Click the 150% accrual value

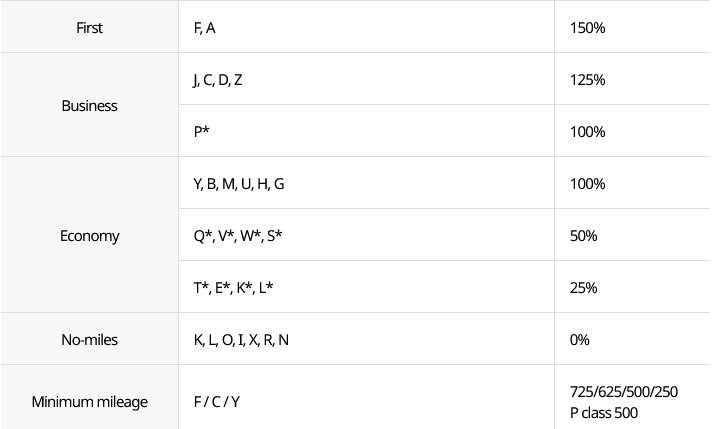point(587,28)
